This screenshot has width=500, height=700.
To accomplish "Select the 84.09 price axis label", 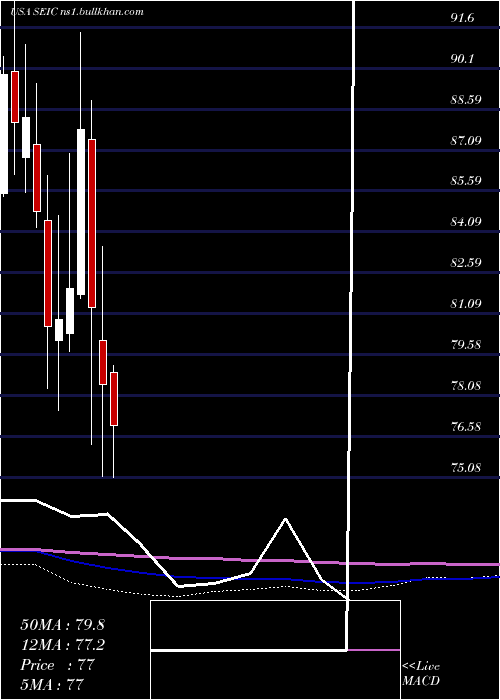I will (466, 222).
